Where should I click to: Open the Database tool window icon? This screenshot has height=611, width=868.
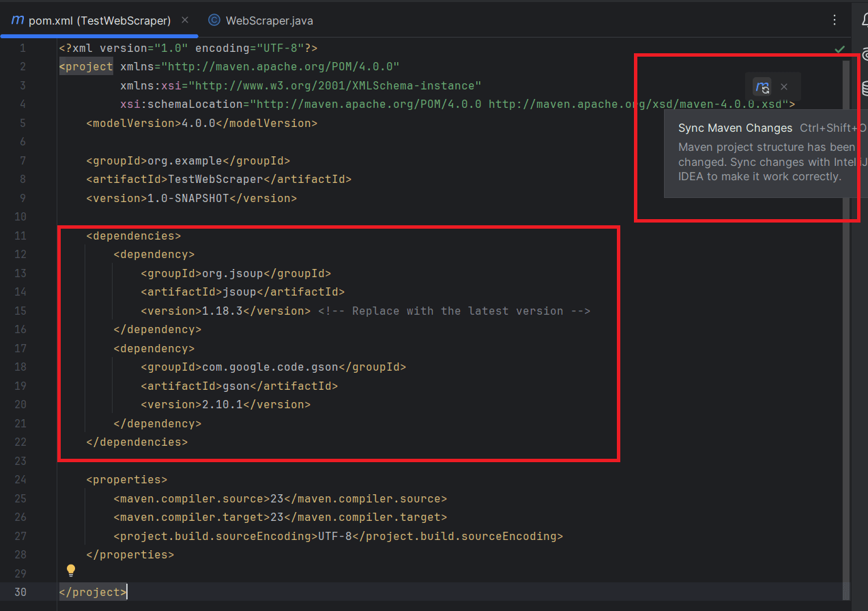(x=865, y=87)
